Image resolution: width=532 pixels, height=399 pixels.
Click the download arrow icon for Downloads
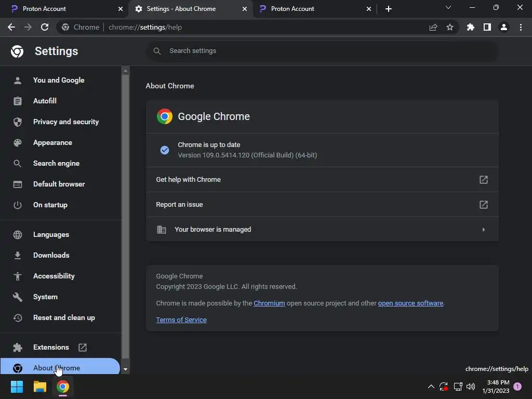(x=18, y=255)
